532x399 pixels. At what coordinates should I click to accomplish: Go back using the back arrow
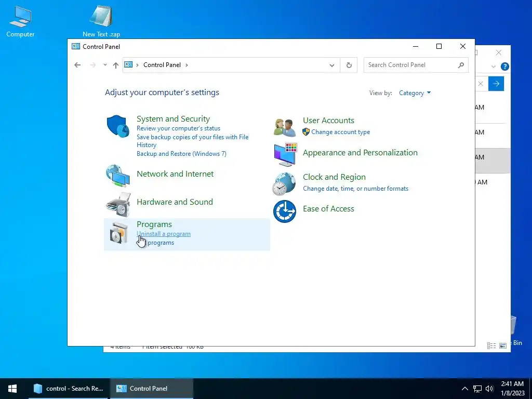click(x=77, y=65)
